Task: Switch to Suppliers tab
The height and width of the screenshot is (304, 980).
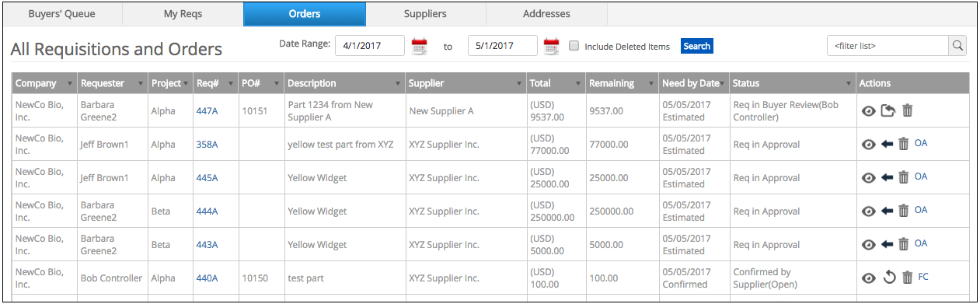Action: 425,14
